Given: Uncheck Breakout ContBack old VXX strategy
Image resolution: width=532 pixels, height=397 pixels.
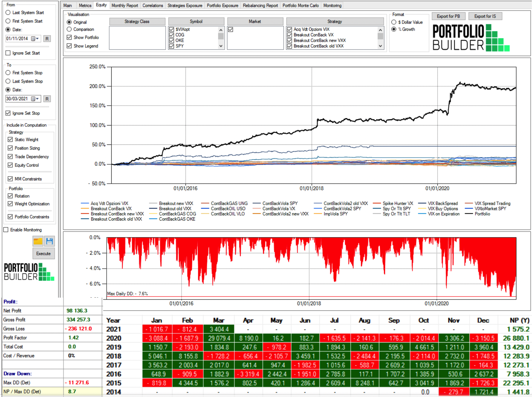Looking at the screenshot, I should [x=290, y=46].
